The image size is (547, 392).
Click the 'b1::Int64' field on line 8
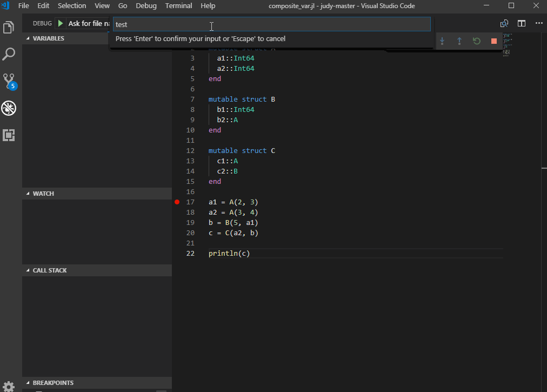click(236, 109)
